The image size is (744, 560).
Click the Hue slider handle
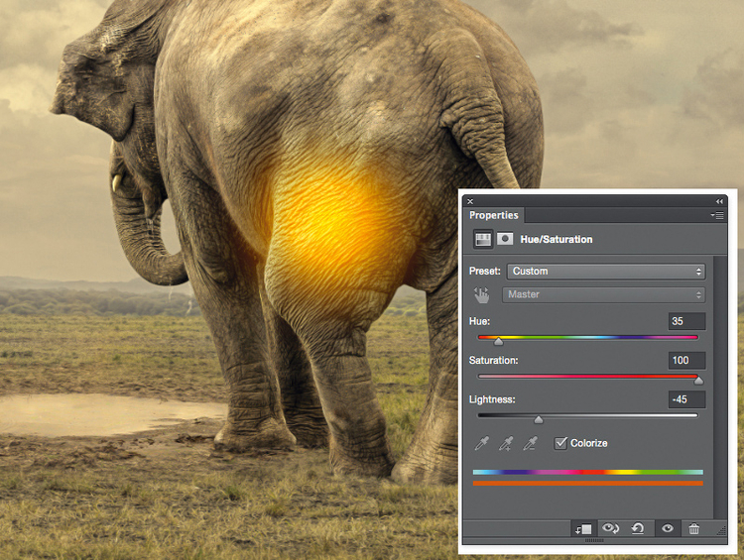coord(498,341)
